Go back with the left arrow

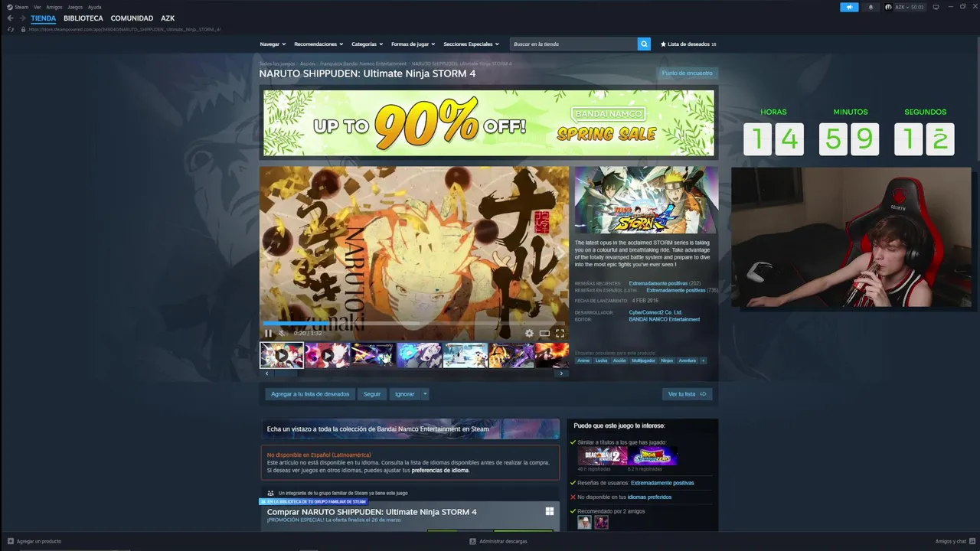click(x=10, y=18)
